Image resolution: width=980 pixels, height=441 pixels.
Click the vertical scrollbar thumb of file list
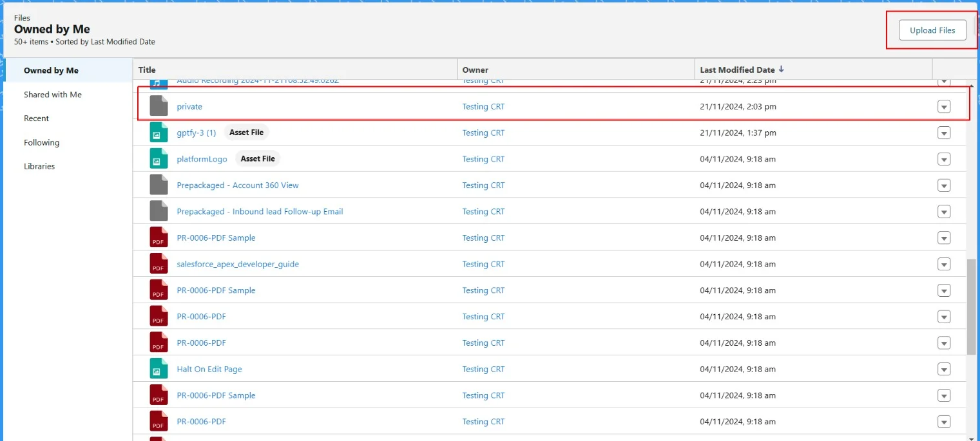click(972, 306)
